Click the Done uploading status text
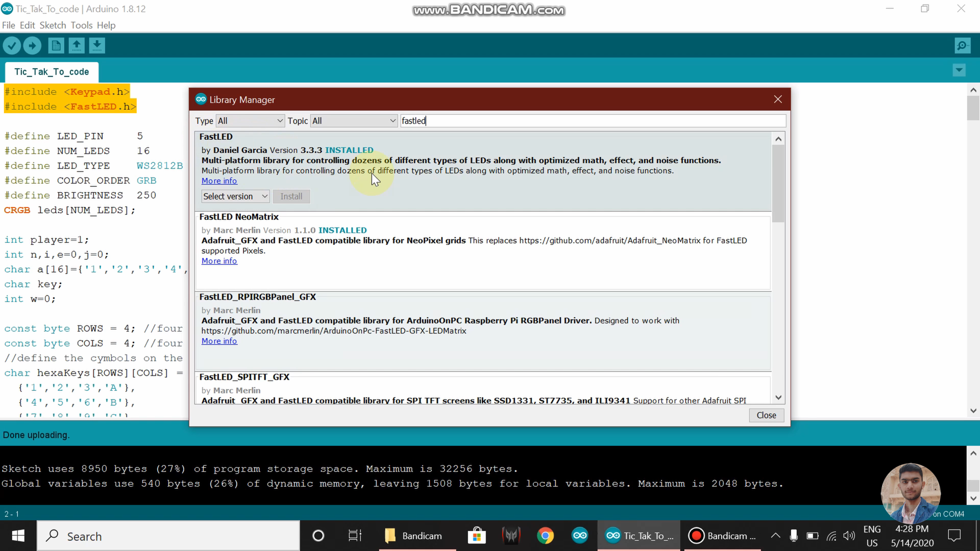 [36, 435]
